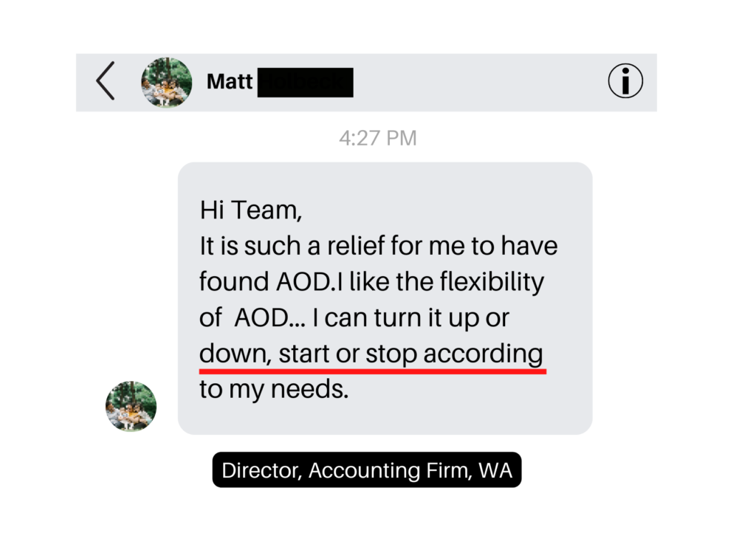Click the 4:27 PM timestamp

click(378, 138)
